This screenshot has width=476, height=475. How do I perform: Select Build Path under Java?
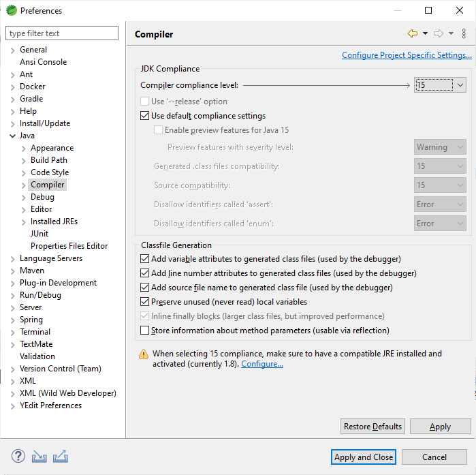point(49,160)
